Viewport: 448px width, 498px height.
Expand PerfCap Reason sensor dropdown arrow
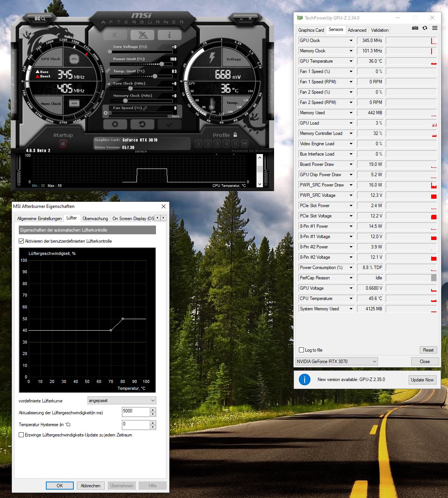coord(351,278)
